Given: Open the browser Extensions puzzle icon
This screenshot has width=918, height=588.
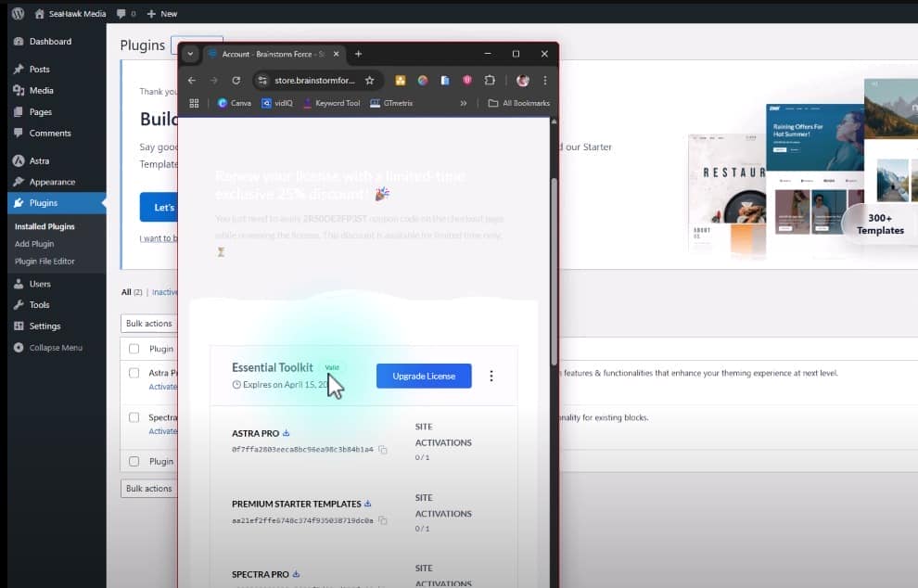Looking at the screenshot, I should click(x=490, y=81).
